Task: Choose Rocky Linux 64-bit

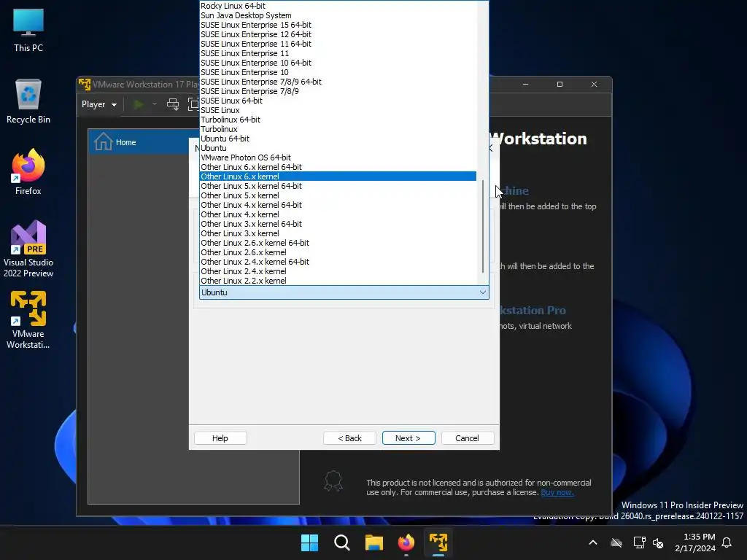Action: point(338,6)
